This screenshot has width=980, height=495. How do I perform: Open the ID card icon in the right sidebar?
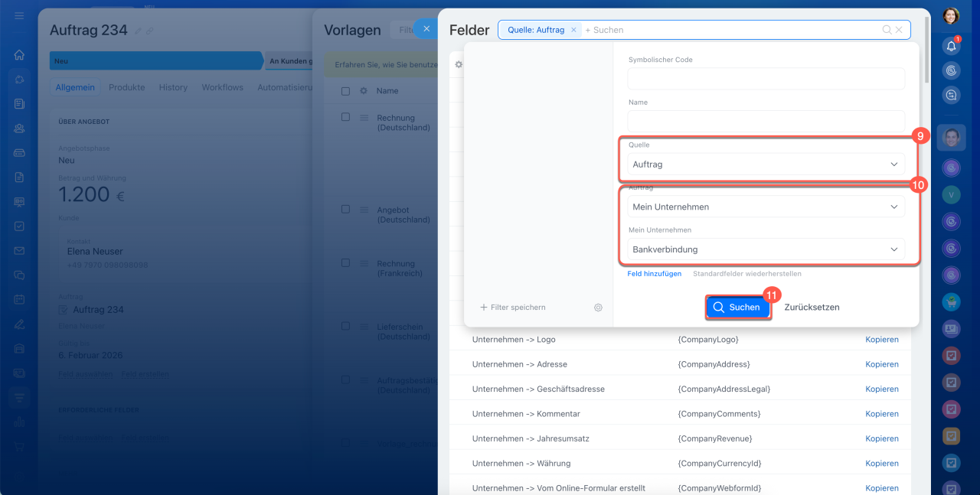coord(951,328)
